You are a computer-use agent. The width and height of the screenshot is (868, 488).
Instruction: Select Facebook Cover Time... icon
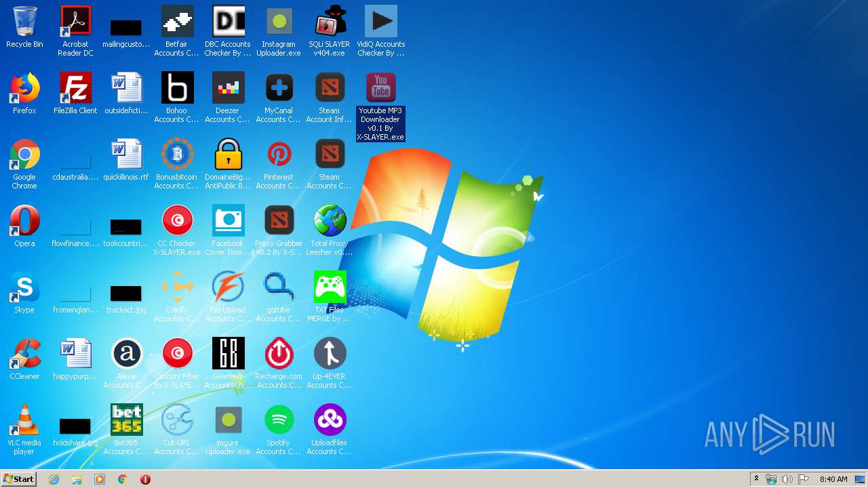pyautogui.click(x=228, y=230)
